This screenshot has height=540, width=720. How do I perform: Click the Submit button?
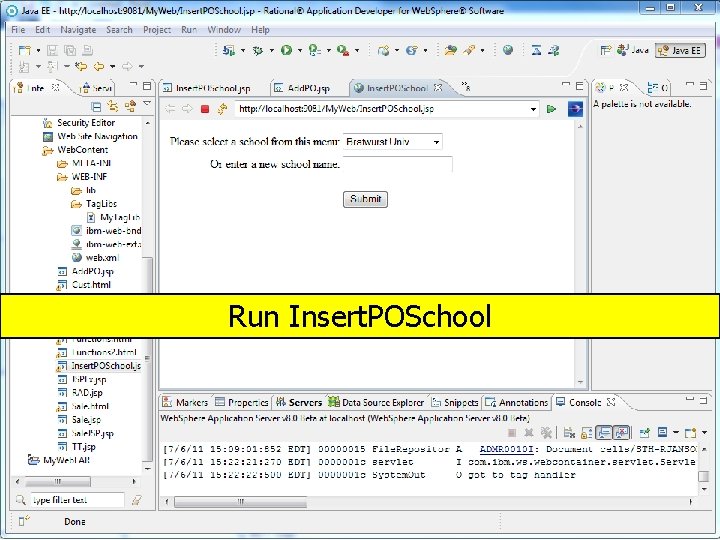[x=366, y=199]
